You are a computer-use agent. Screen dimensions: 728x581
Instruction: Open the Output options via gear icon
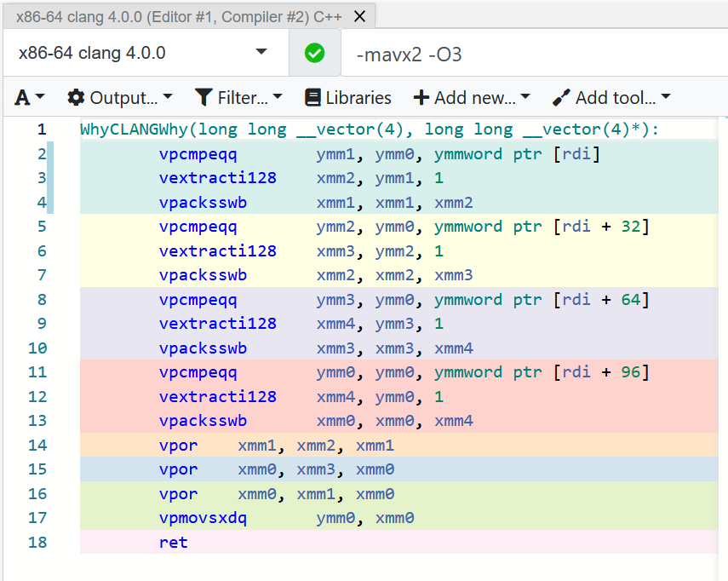pos(76,97)
